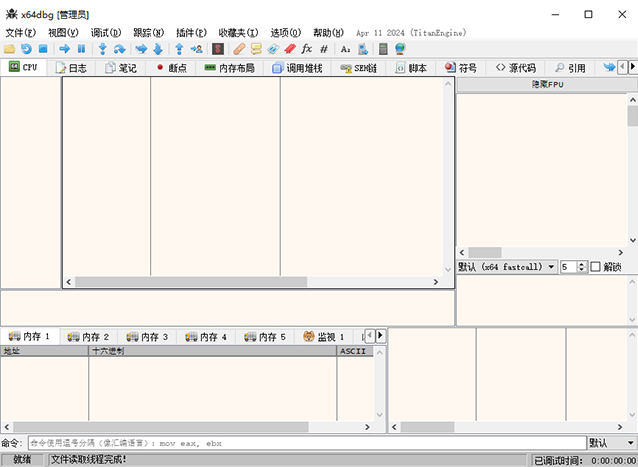Click the 十六进制 column header
The width and height of the screenshot is (638, 467).
[x=212, y=351]
